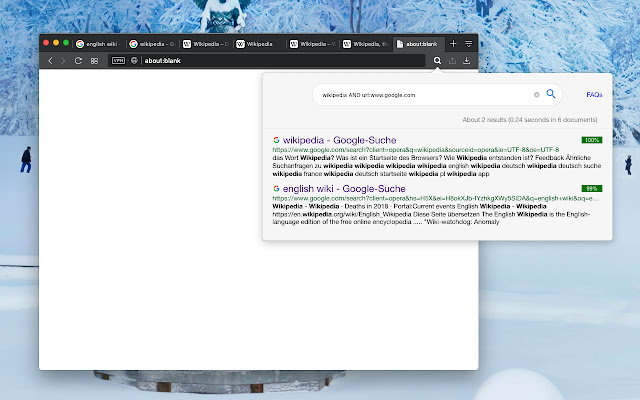Switch to the 'english wiki' tab
Image resolution: width=640 pixels, height=400 pixels.
(98, 44)
